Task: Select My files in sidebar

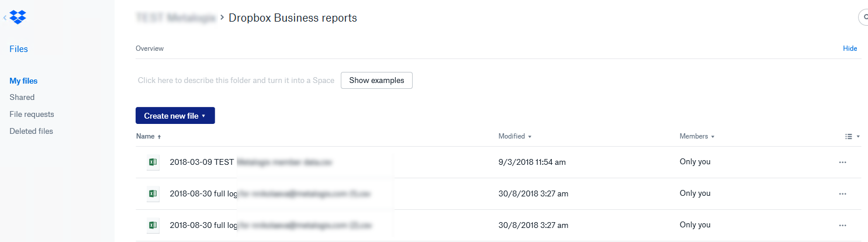Action: [x=23, y=81]
